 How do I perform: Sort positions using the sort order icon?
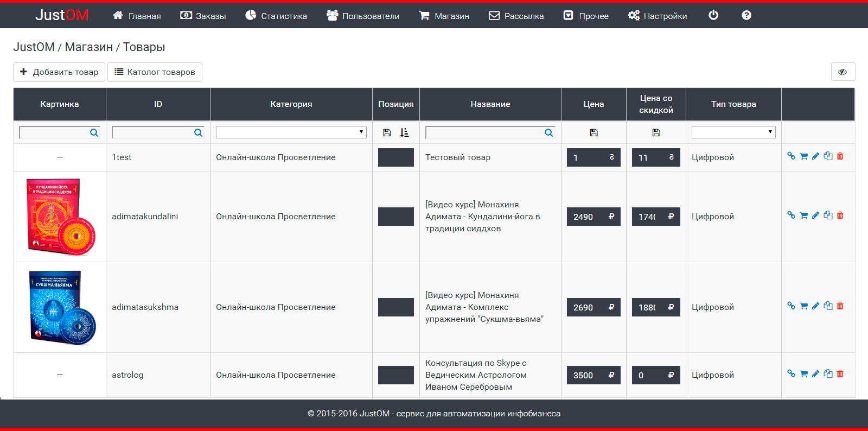pos(405,132)
